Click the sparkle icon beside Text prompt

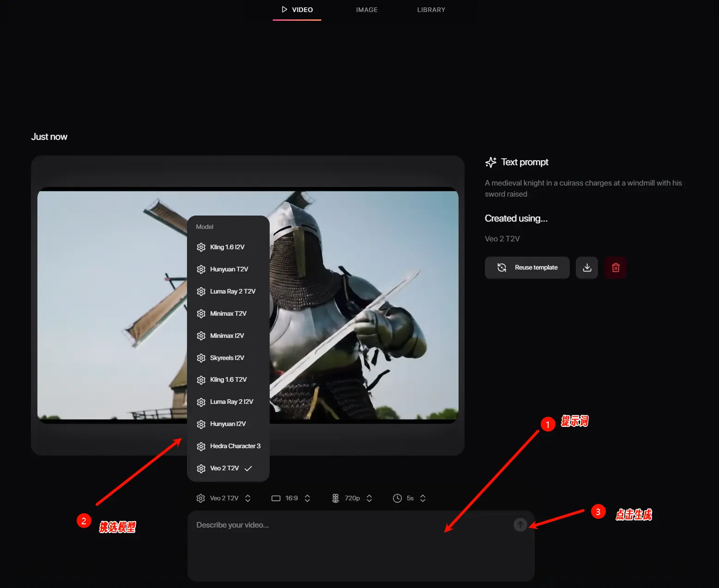(x=491, y=162)
